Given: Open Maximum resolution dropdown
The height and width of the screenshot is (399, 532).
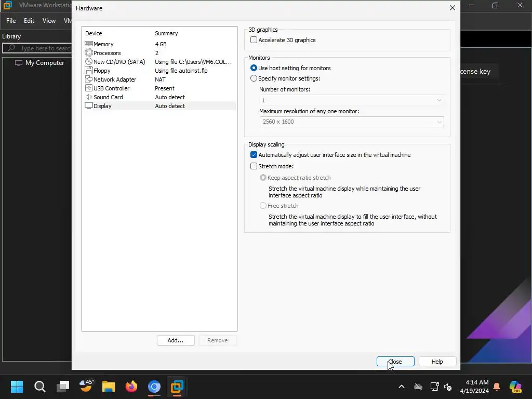Looking at the screenshot, I should (x=352, y=122).
